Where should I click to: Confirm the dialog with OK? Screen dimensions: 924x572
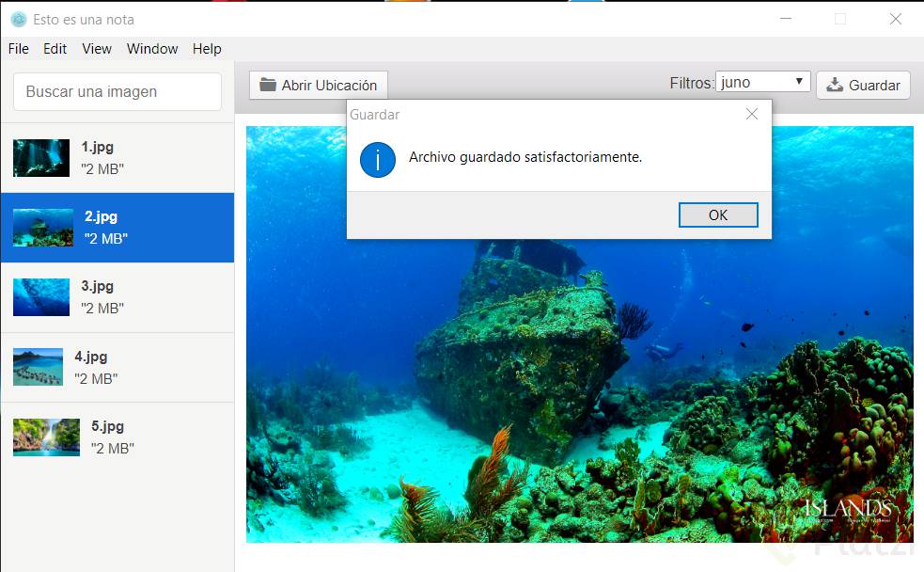coord(718,214)
